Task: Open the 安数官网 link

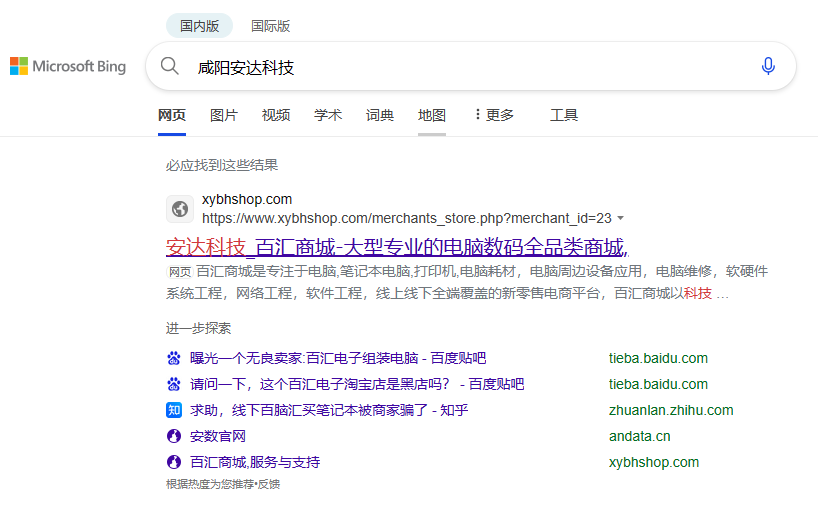Action: [218, 436]
